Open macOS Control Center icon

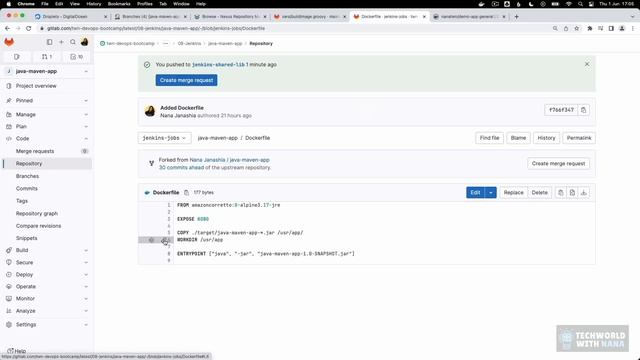pyautogui.click(x=591, y=4)
